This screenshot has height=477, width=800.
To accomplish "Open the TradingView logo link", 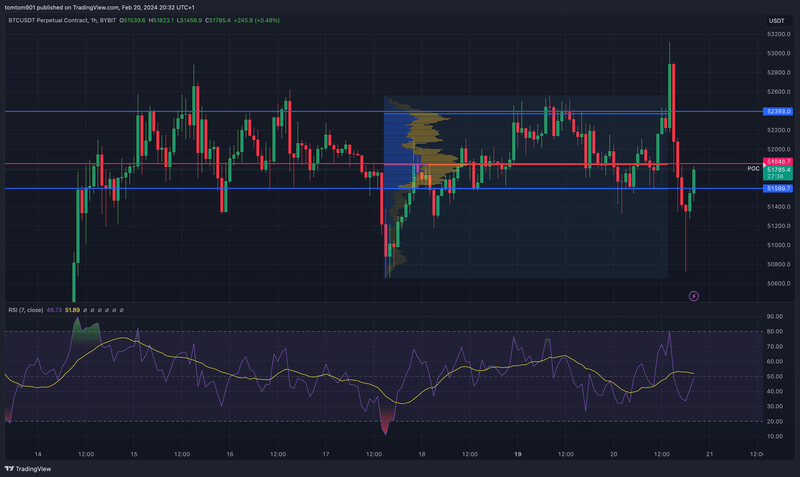I will (28, 469).
